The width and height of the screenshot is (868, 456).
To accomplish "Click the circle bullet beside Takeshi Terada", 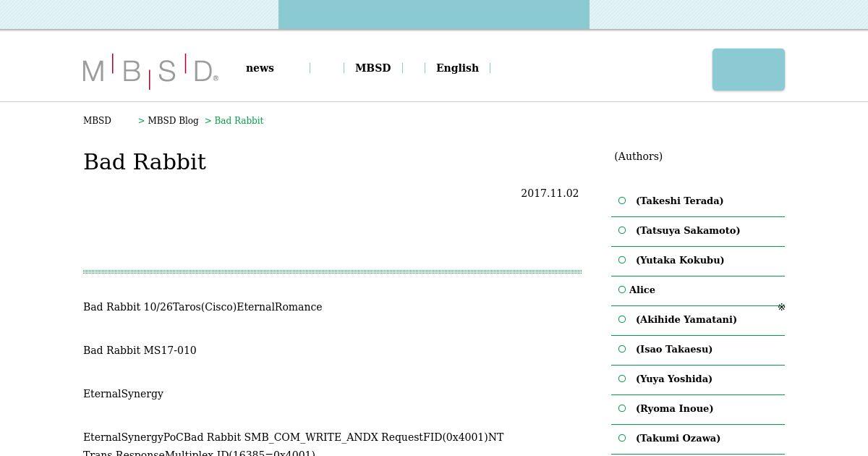I will [x=622, y=200].
